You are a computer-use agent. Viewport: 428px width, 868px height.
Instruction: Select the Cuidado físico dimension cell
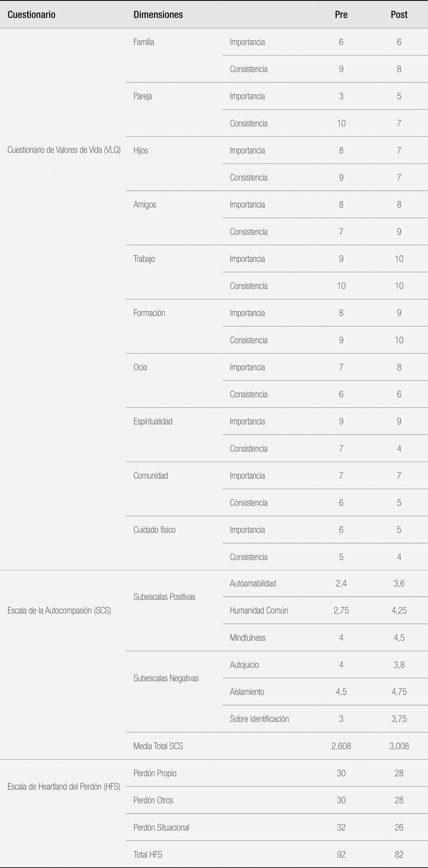coord(155,530)
